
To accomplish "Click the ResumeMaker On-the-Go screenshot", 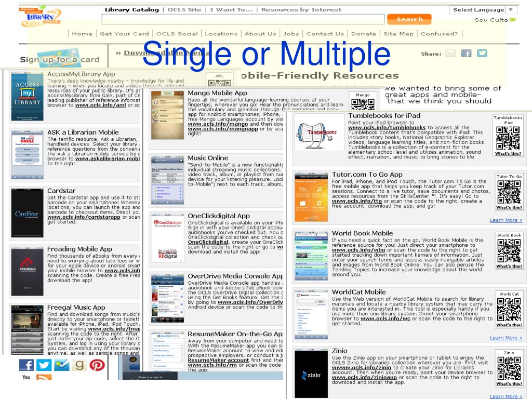I will tap(168, 352).
